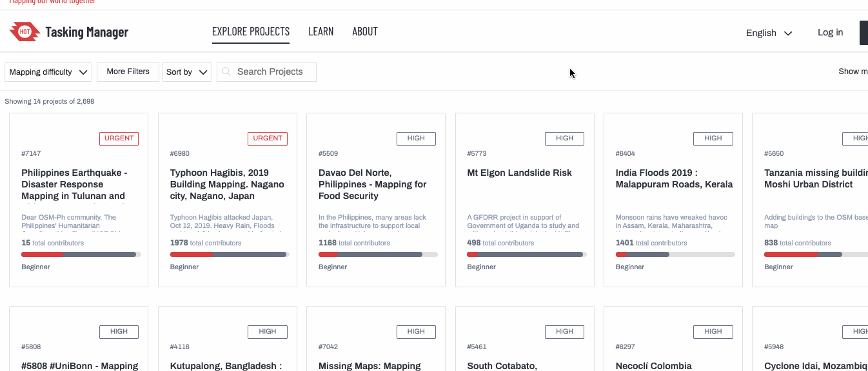This screenshot has width=868, height=371.
Task: Click project ID #5509
Action: (x=328, y=154)
